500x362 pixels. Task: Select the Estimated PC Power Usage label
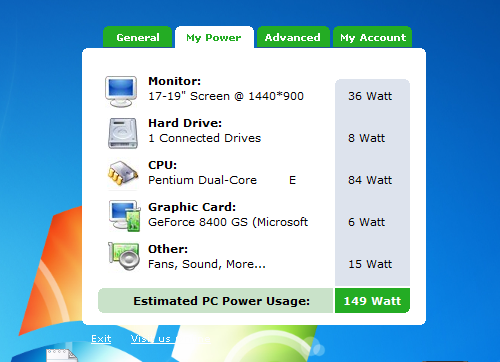point(221,301)
